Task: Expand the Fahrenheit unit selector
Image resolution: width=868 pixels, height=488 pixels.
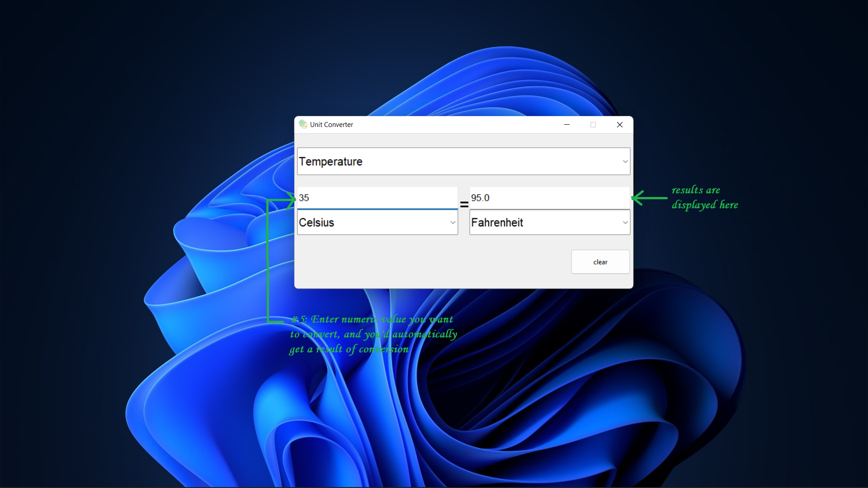Action: click(x=623, y=223)
